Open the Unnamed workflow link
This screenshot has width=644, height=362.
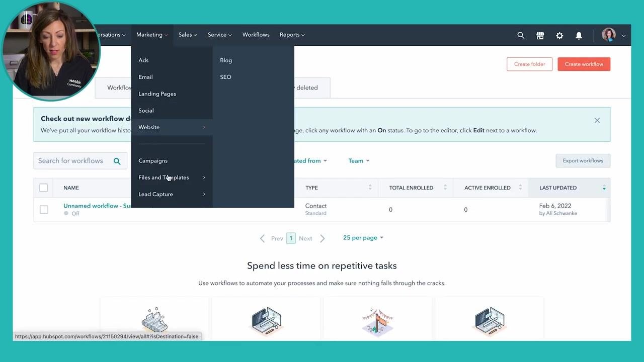97,206
